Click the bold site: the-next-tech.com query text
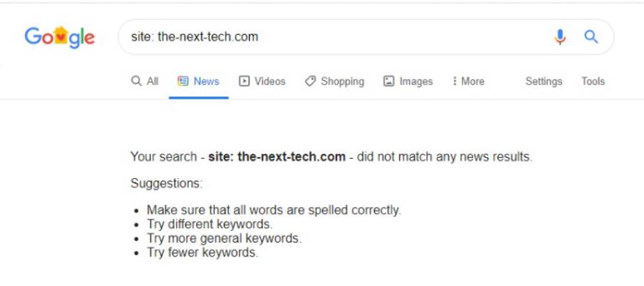This screenshot has height=286, width=644. click(277, 157)
